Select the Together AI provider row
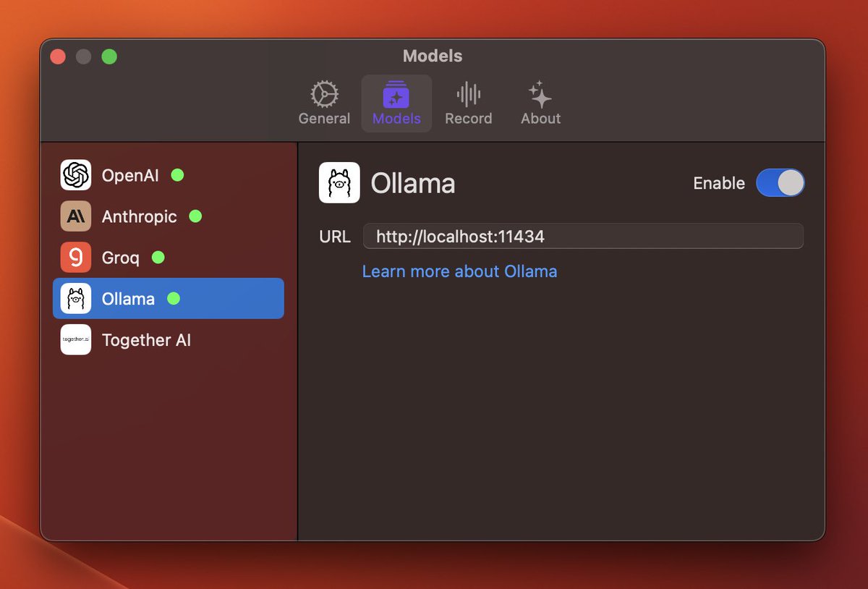 click(x=169, y=340)
